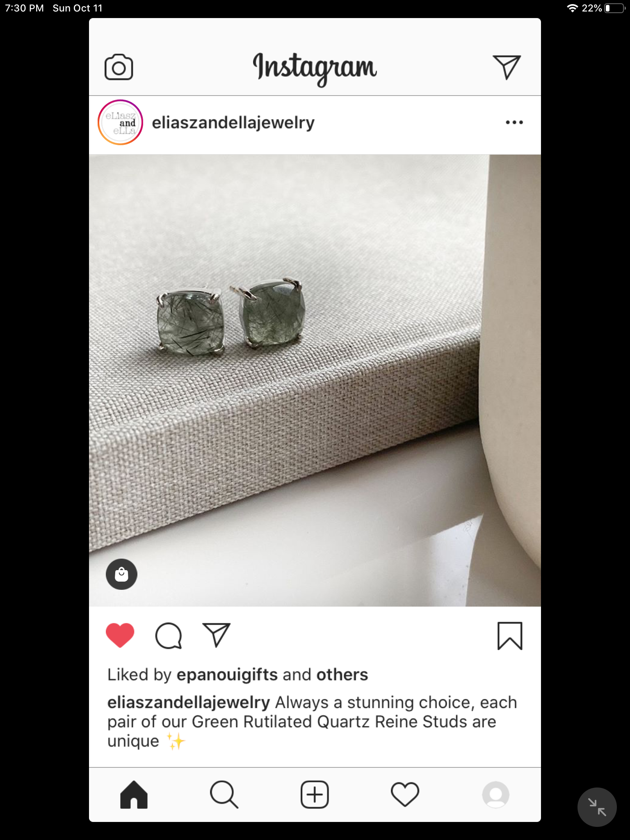View eliaszandellajewelry story from profile picture
This screenshot has height=840, width=630.
[120, 122]
